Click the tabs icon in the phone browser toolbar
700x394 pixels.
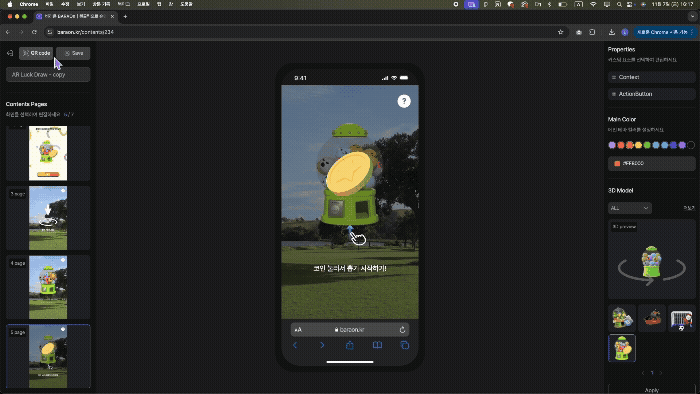(404, 345)
